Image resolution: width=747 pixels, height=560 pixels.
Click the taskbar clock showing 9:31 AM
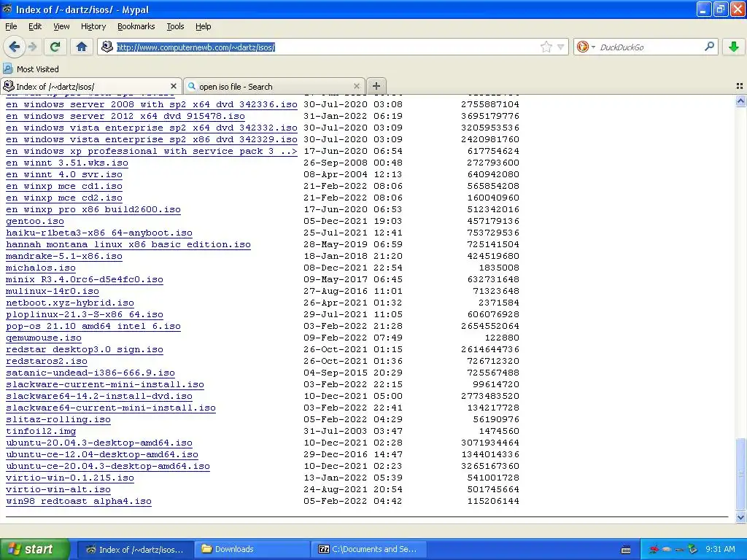coord(720,549)
